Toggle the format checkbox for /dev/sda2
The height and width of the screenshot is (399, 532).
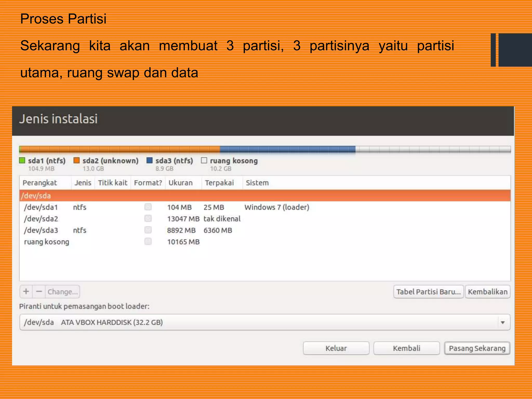(148, 218)
